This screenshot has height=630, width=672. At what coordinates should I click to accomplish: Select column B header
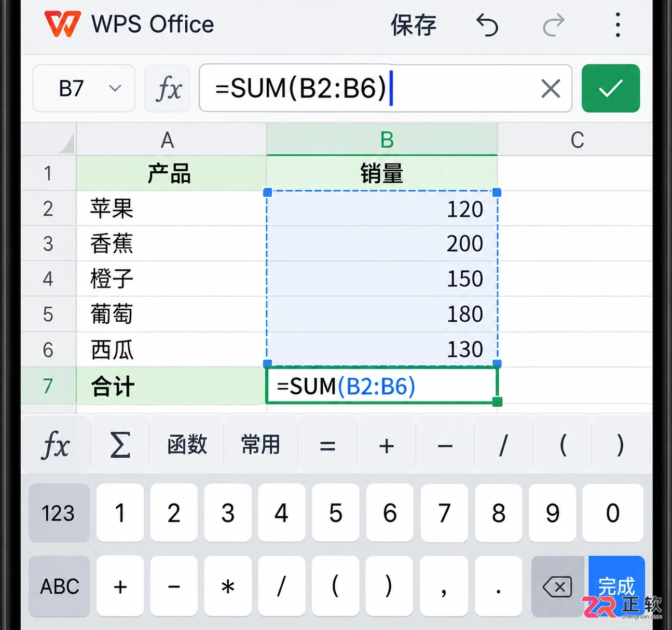click(382, 139)
